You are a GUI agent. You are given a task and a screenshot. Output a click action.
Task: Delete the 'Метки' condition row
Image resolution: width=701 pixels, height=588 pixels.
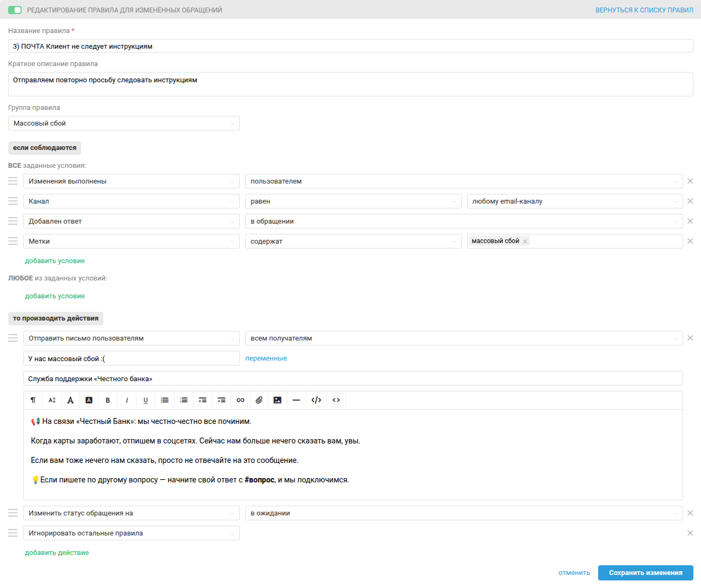690,241
